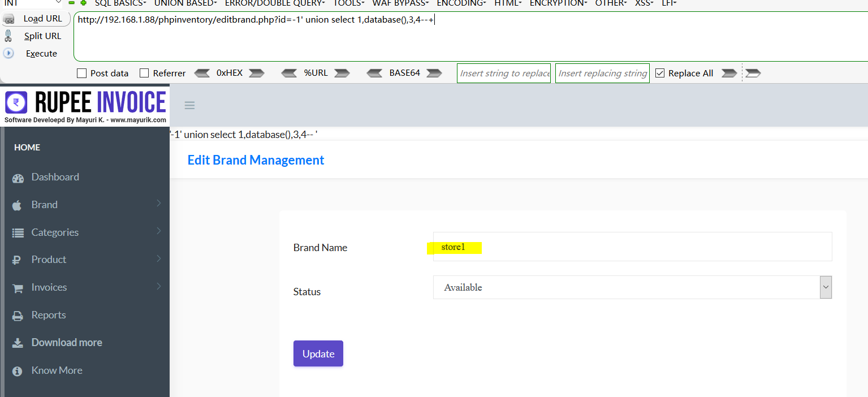The height and width of the screenshot is (397, 868).
Task: Click the Reports printer icon
Action: (x=18, y=316)
